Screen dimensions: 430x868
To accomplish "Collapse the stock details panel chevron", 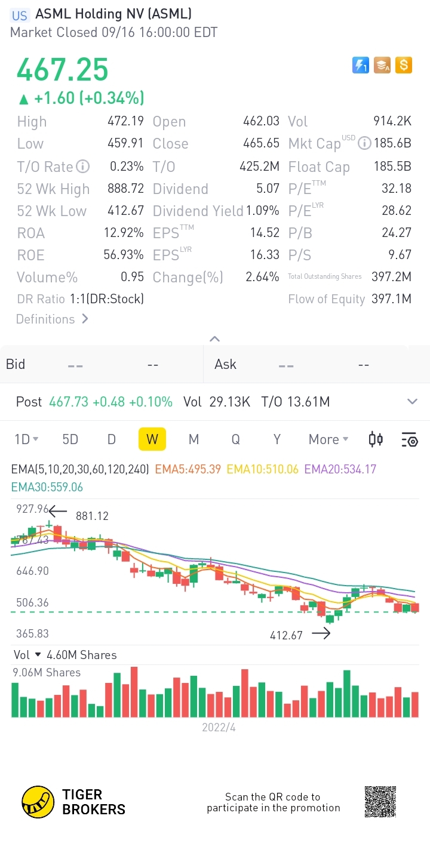I will tap(214, 339).
